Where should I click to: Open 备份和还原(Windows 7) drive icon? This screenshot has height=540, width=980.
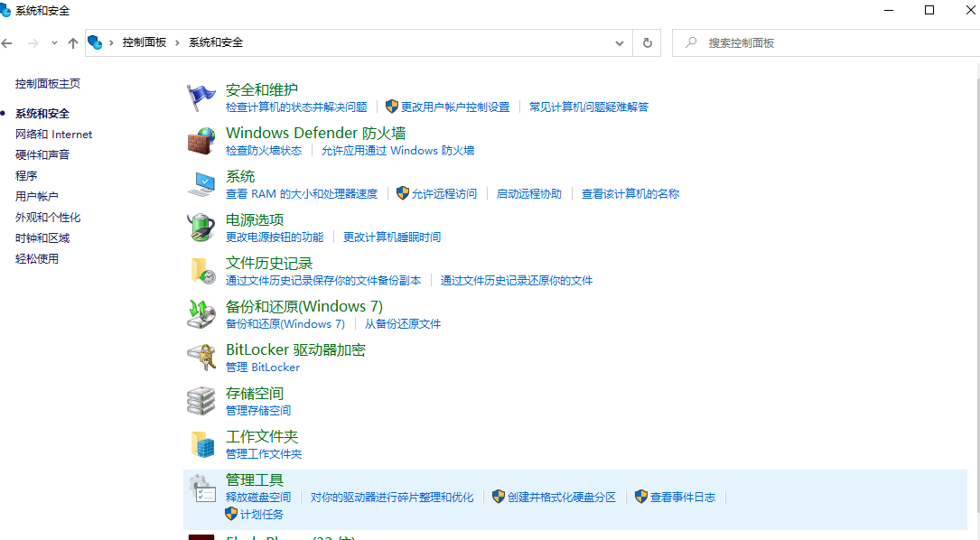tap(201, 313)
